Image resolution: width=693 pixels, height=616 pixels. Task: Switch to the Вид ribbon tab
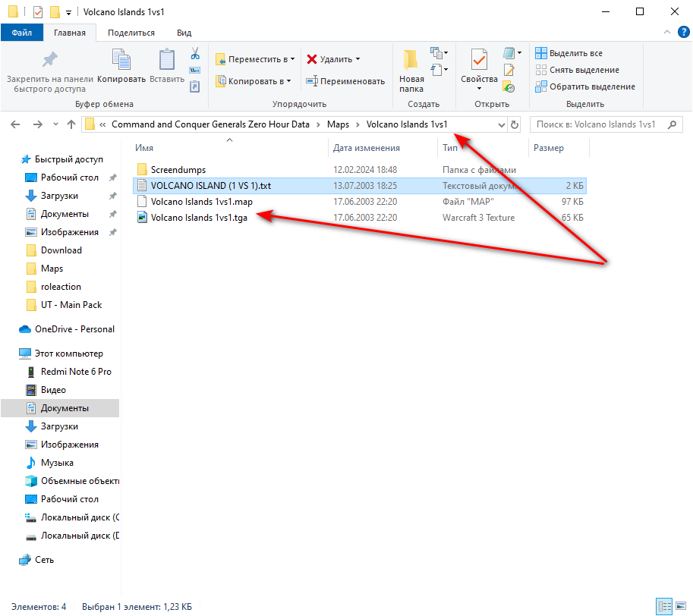[184, 33]
